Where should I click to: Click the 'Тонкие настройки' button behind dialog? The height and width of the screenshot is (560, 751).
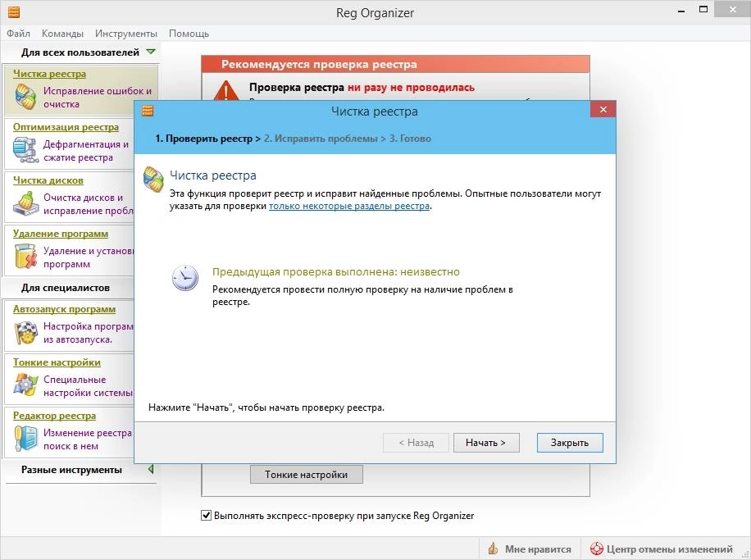click(x=306, y=474)
